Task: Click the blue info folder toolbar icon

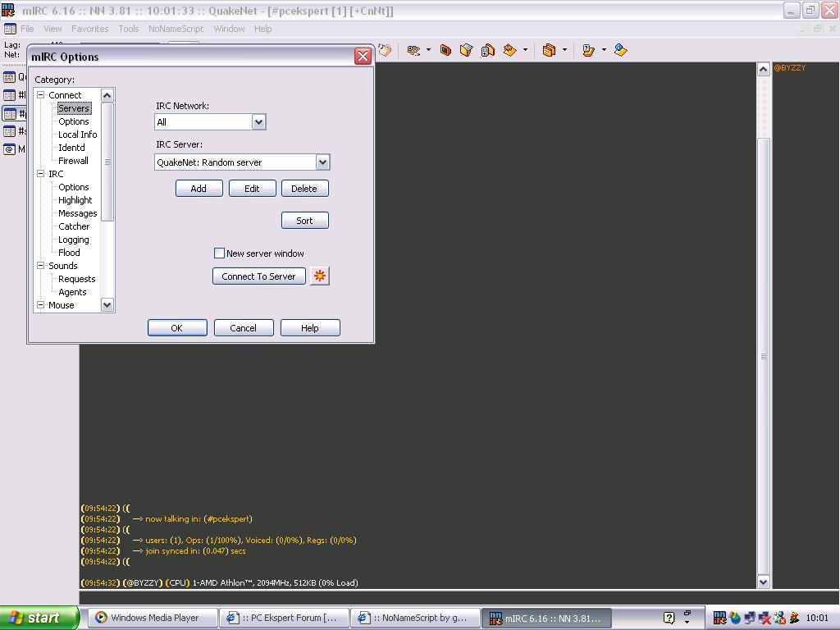Action: coord(620,50)
